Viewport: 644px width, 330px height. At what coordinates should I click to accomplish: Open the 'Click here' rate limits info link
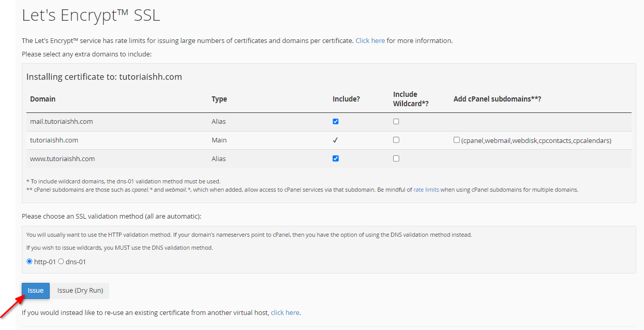pos(370,40)
